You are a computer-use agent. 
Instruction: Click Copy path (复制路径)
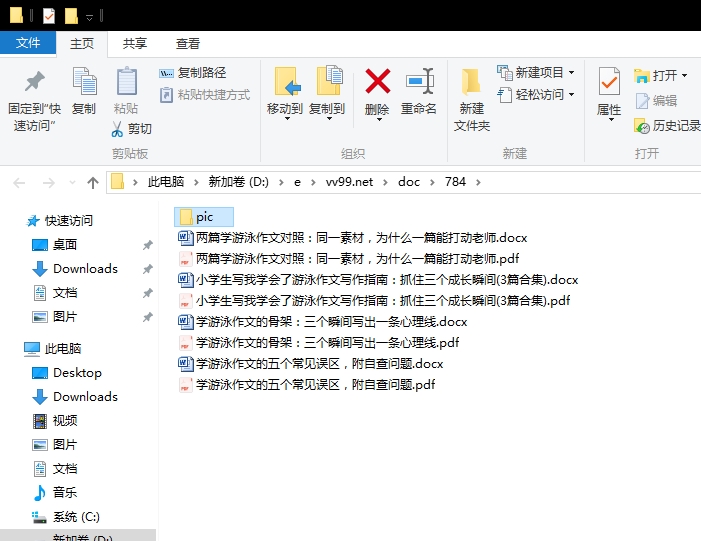click(x=193, y=72)
